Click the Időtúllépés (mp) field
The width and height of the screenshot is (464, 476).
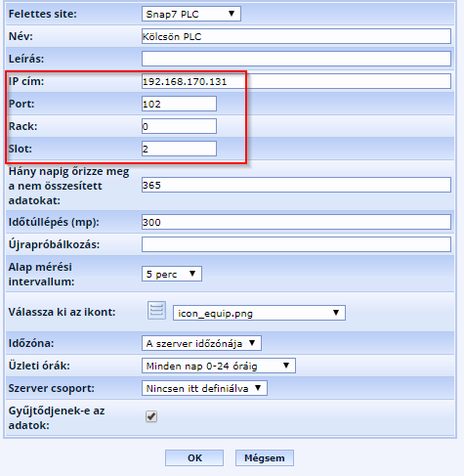pyautogui.click(x=296, y=222)
